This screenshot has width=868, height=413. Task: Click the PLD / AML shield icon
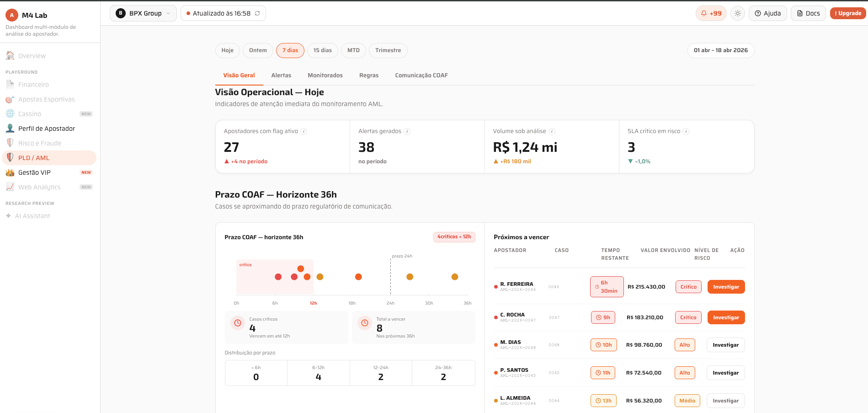click(10, 157)
